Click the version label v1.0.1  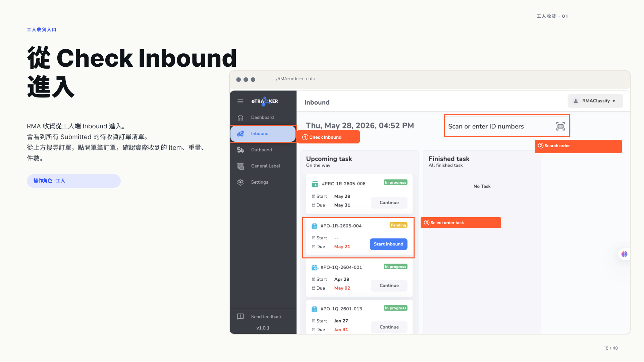point(263,328)
